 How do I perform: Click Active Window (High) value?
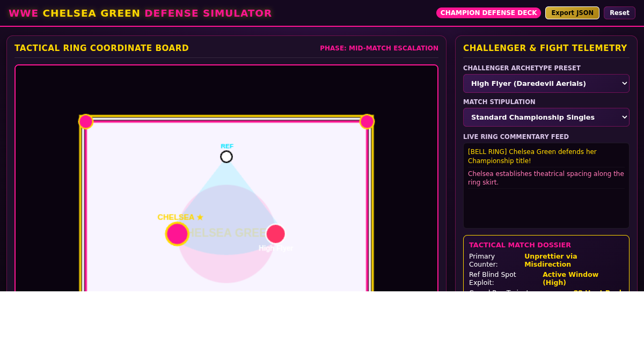click(570, 278)
